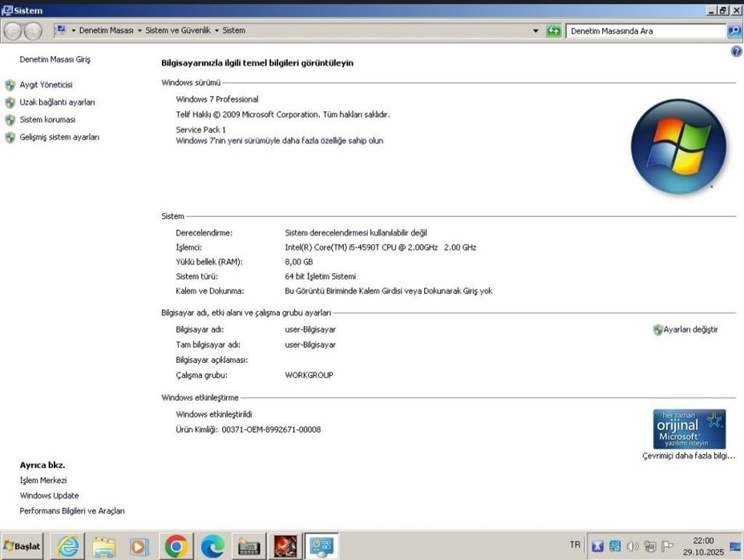This screenshot has height=560, width=744.
Task: Open Windows Media Player taskbar icon
Action: (x=139, y=546)
